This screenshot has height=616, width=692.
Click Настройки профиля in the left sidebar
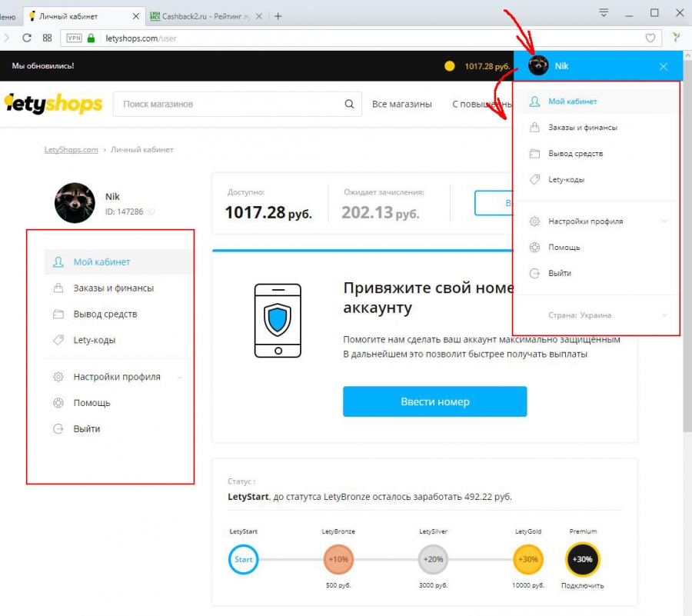coord(117,377)
